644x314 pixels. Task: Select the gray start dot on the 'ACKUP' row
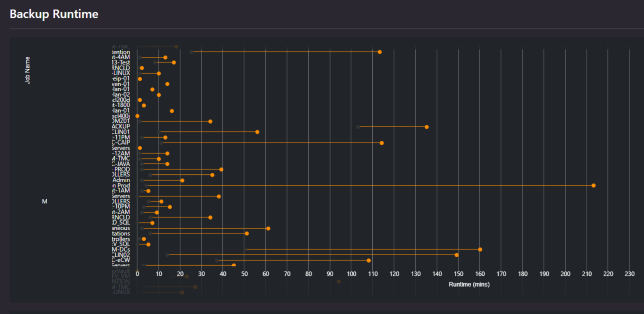pyautogui.click(x=358, y=127)
